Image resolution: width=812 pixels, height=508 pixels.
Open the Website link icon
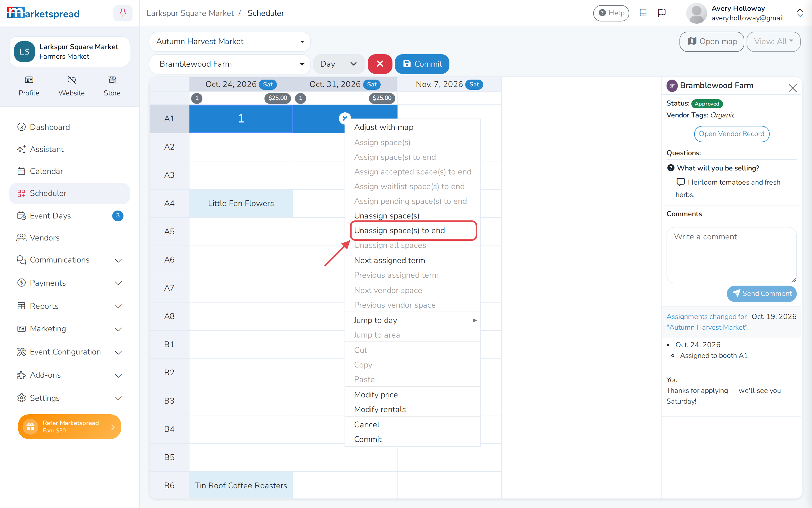click(x=71, y=86)
